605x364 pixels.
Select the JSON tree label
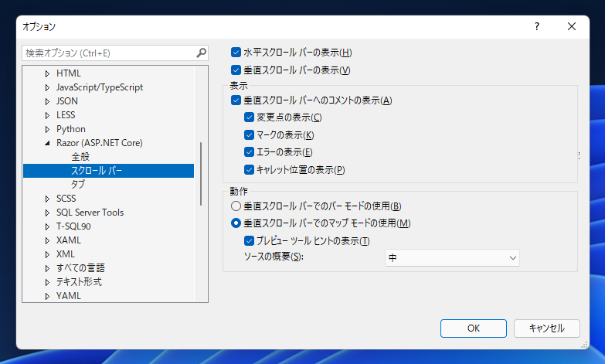(x=67, y=101)
